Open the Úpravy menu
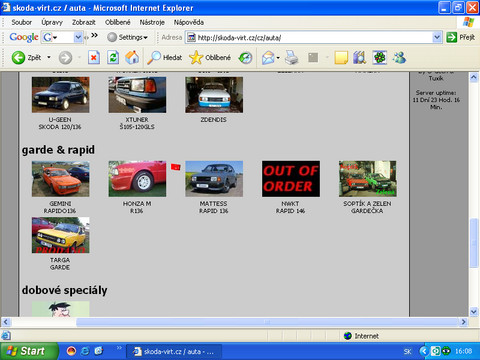The image size is (480, 360). pos(52,22)
